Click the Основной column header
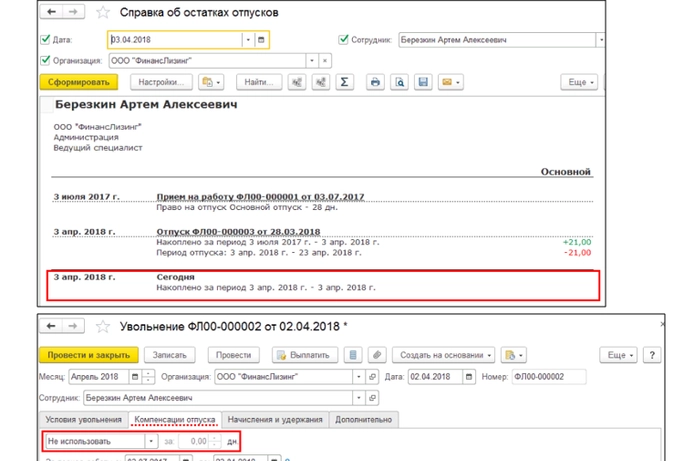The width and height of the screenshot is (674, 461). [565, 172]
